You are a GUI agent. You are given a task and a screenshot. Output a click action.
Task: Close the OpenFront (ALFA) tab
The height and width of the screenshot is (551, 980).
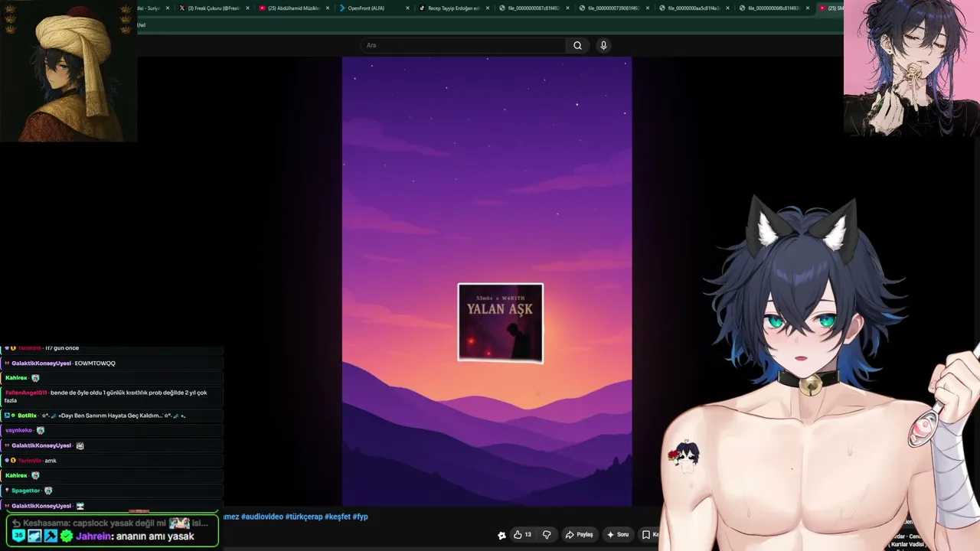tap(407, 8)
